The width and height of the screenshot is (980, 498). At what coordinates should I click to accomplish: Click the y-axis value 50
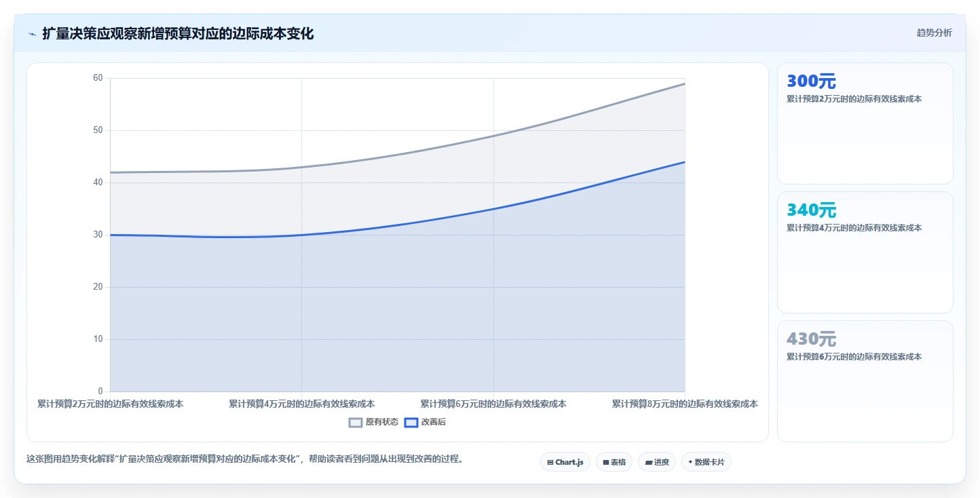click(x=98, y=130)
